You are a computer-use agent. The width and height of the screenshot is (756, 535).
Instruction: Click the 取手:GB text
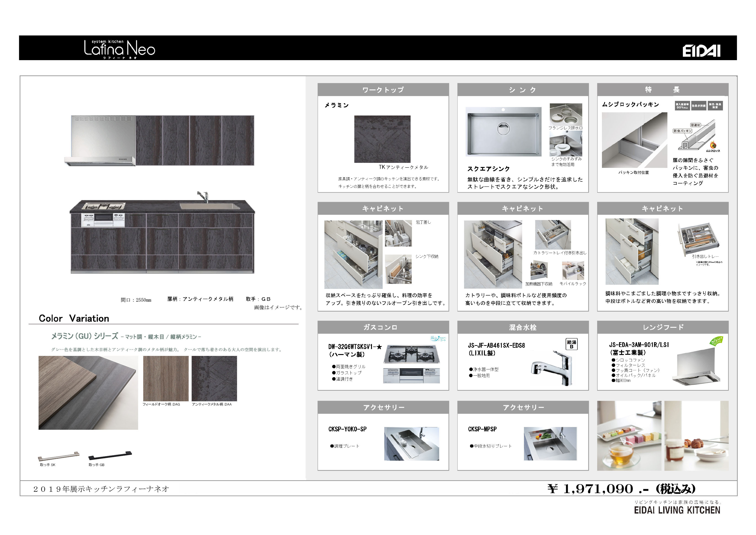pyautogui.click(x=258, y=299)
